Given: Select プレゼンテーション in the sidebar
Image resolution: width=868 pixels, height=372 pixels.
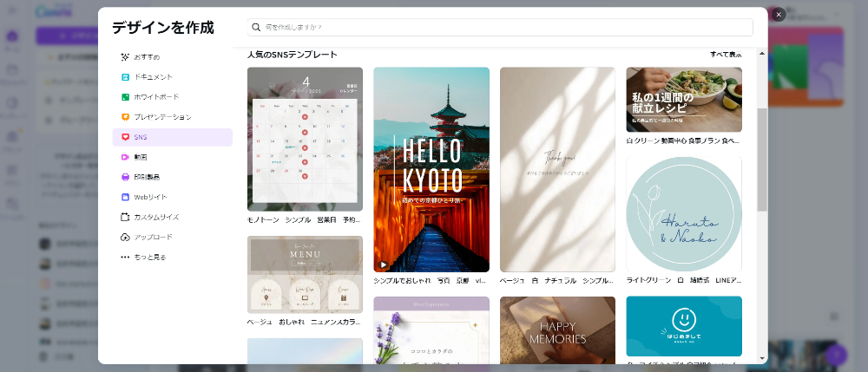Looking at the screenshot, I should point(172,117).
